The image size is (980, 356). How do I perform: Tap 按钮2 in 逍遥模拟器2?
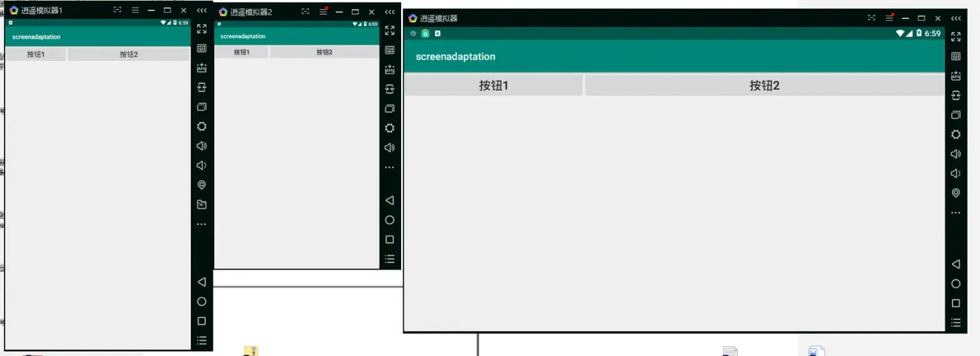click(324, 52)
